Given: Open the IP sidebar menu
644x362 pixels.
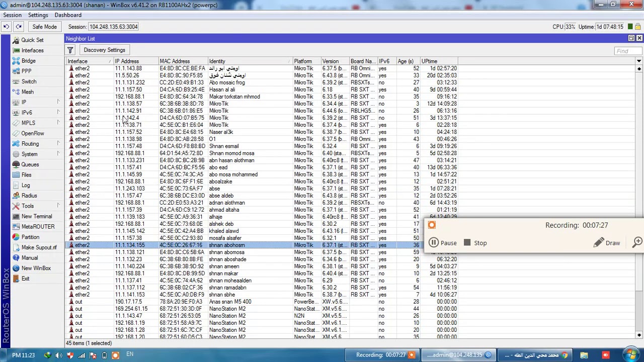Looking at the screenshot, I should click(x=24, y=102).
